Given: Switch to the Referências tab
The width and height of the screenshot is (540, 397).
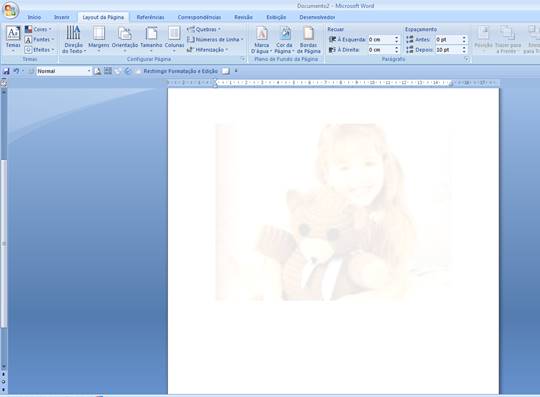Looking at the screenshot, I should (x=150, y=17).
